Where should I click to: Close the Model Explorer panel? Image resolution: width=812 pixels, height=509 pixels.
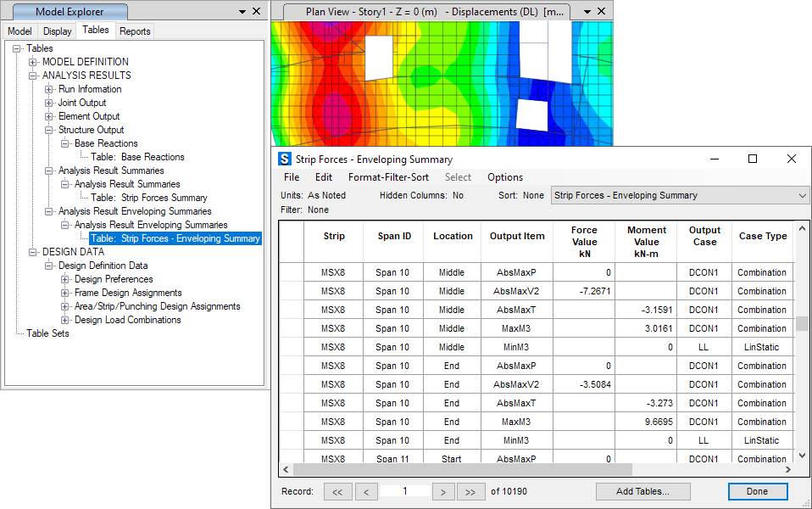pyautogui.click(x=258, y=12)
